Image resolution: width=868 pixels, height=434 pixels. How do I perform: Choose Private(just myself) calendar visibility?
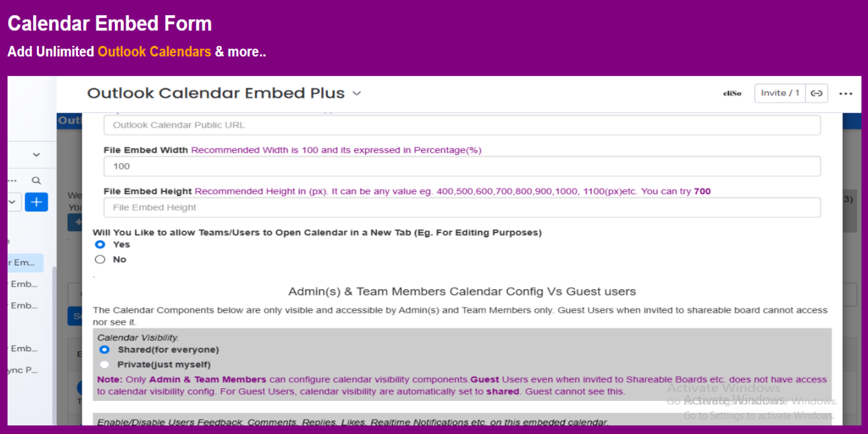(x=104, y=365)
